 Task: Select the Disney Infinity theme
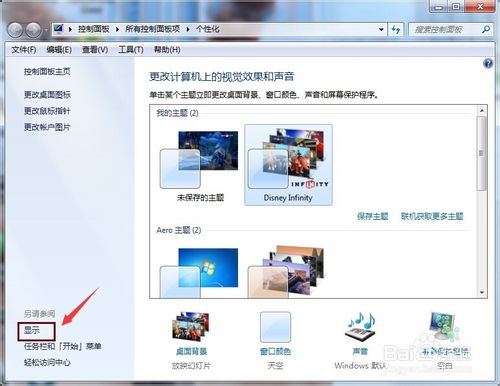(x=288, y=165)
